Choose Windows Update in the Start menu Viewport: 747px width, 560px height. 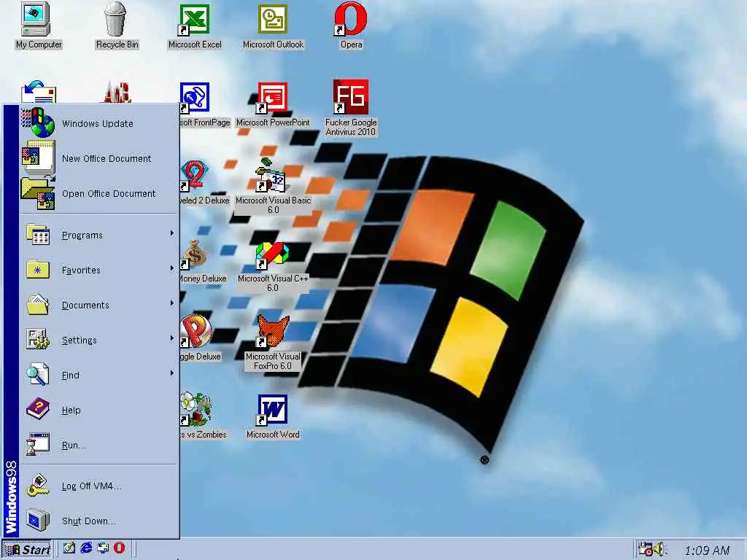pos(99,123)
